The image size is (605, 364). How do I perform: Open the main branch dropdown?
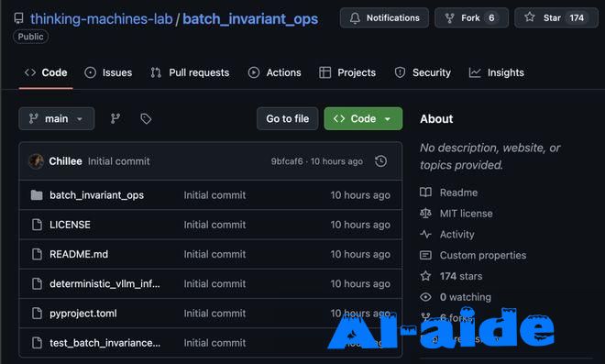tap(56, 118)
